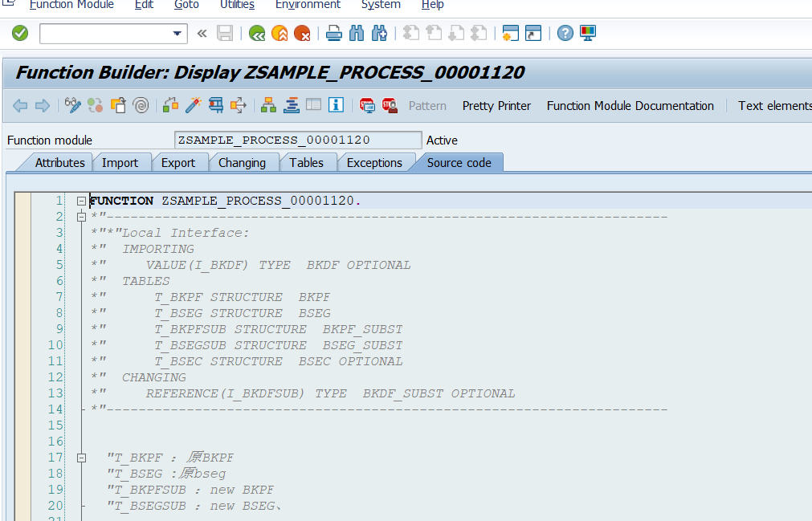Click the blue Information 'i' icon
812x521 pixels.
(x=336, y=105)
